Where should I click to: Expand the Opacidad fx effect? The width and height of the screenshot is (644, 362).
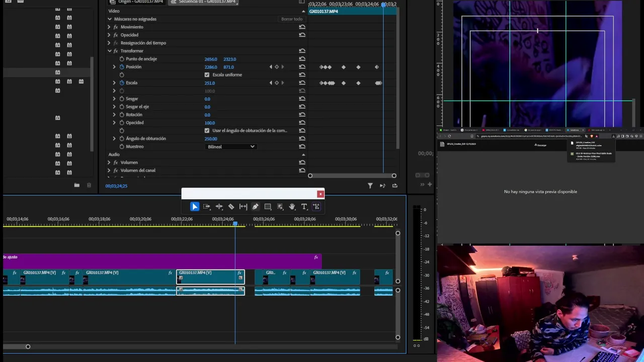(x=109, y=35)
